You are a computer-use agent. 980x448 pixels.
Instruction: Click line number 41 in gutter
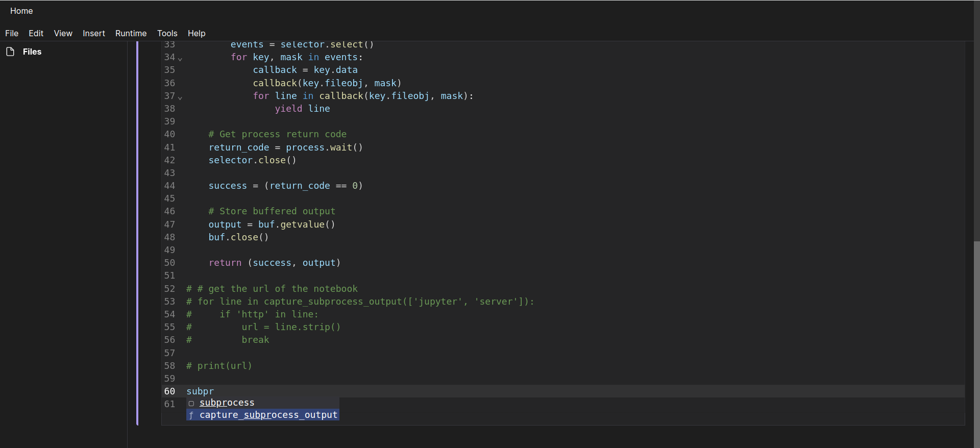pyautogui.click(x=169, y=147)
